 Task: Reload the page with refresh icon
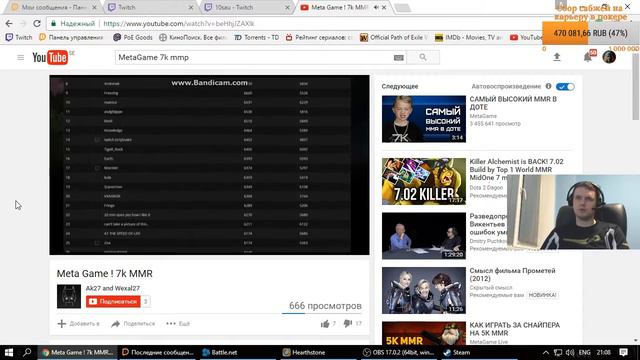tap(37, 24)
